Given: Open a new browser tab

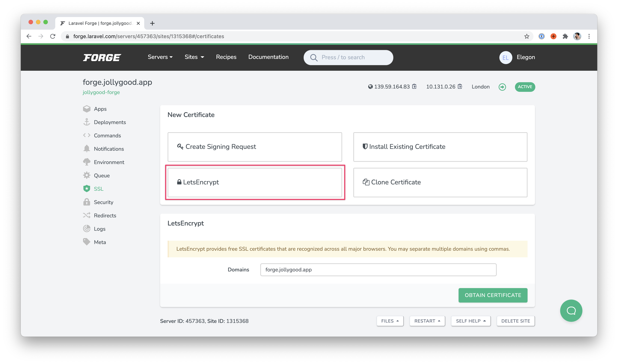Looking at the screenshot, I should coord(152,23).
